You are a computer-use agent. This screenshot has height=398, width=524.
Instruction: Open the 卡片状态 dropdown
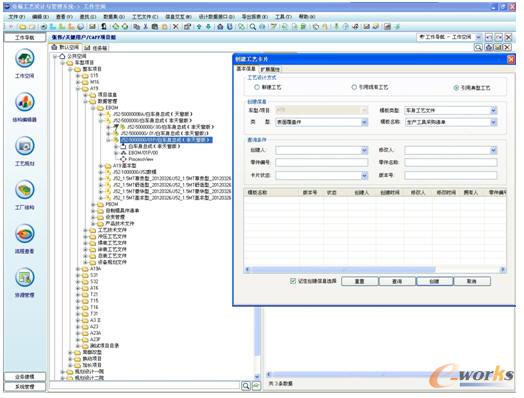click(364, 175)
